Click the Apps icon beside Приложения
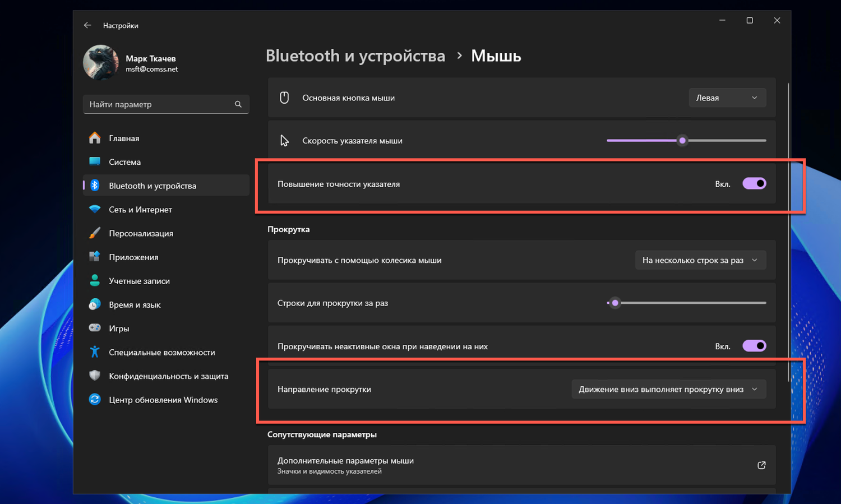841x504 pixels. click(95, 257)
